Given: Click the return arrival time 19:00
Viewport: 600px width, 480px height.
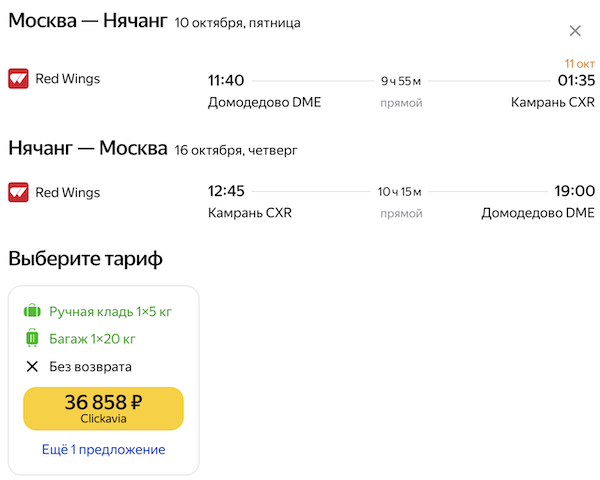Looking at the screenshot, I should coord(575,191).
